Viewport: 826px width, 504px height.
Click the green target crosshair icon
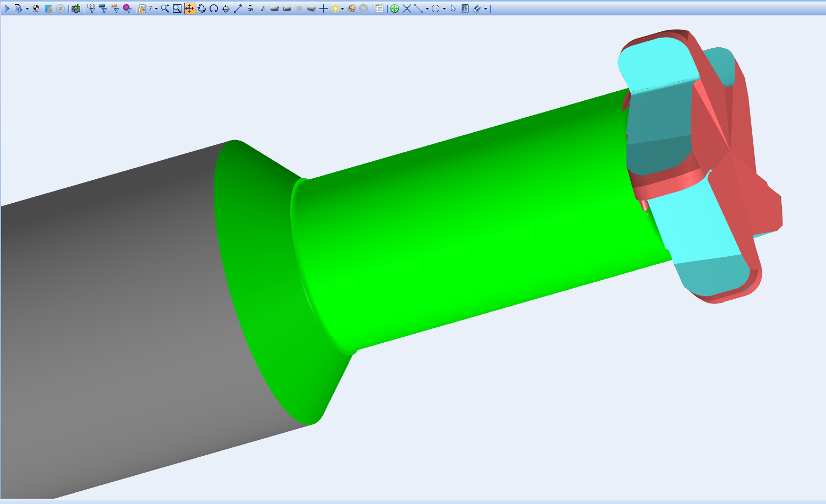click(395, 8)
